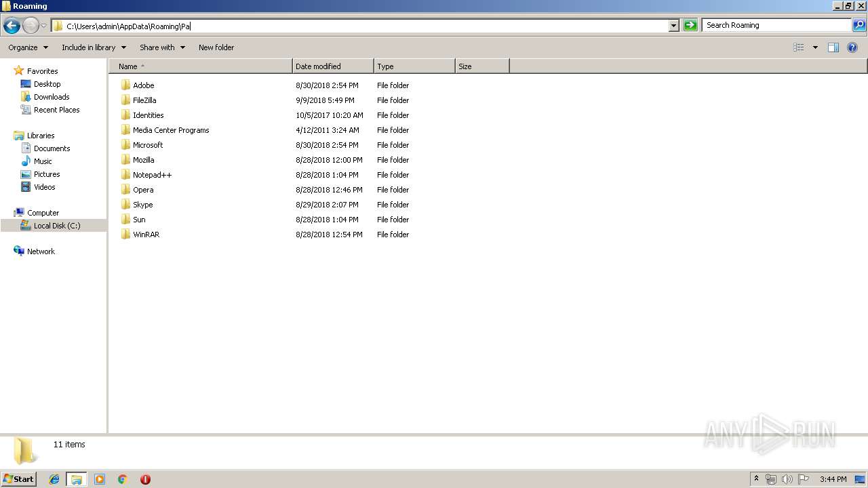Click the taskbar clock 3:44 PM
Image resolution: width=868 pixels, height=488 pixels.
[x=833, y=479]
